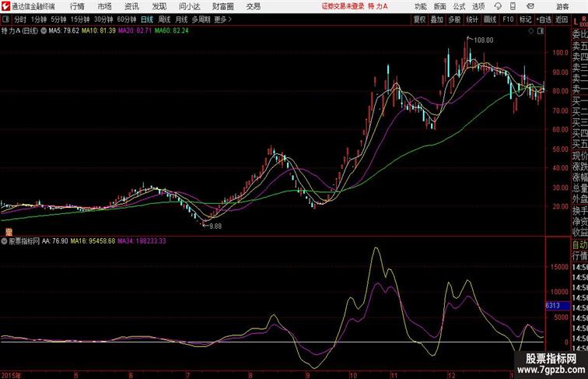Click the diamond icon at chart top-right
The height and width of the screenshot is (379, 588).
(531, 31)
